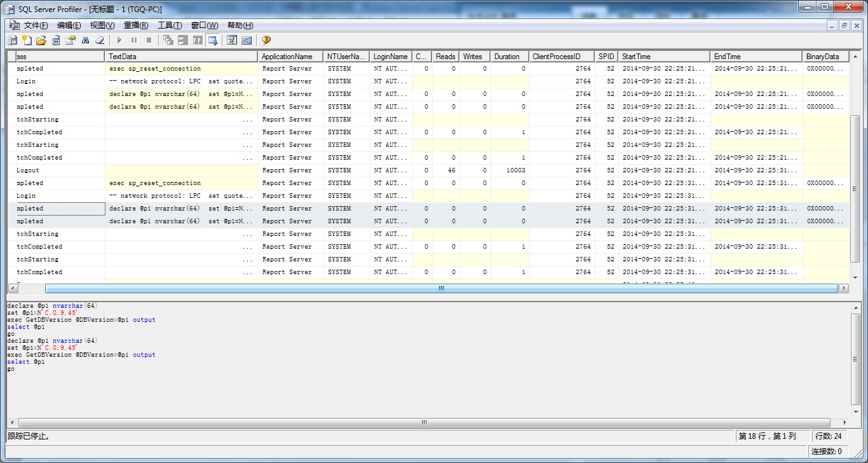868x463 pixels.
Task: Click the StartTime column header
Action: (x=665, y=57)
